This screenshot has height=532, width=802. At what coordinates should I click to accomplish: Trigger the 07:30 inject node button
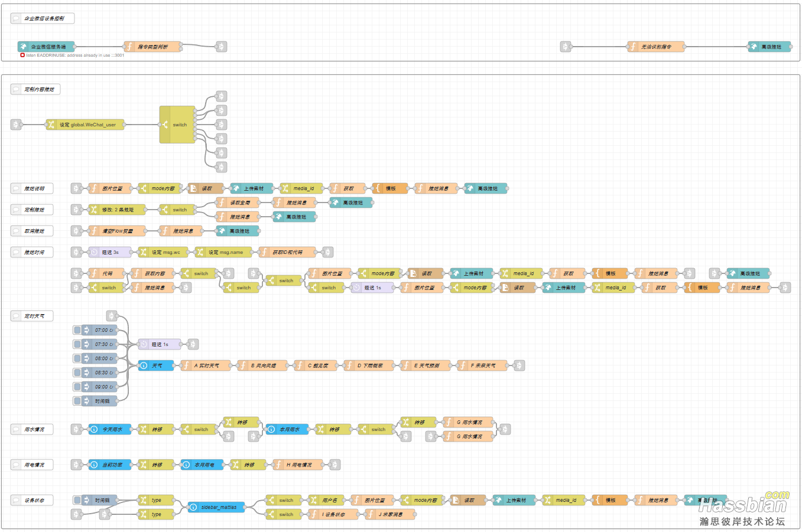coord(77,344)
